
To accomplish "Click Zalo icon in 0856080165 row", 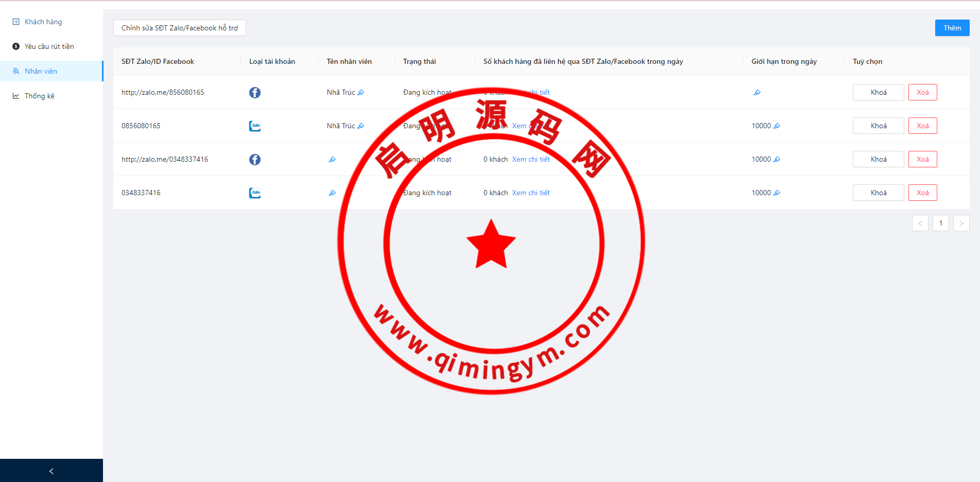I will (x=255, y=126).
